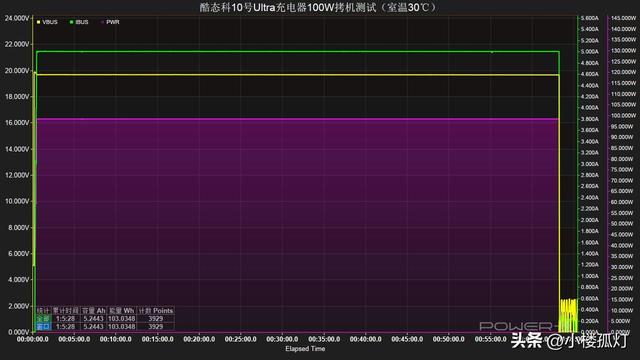The image size is (640, 360).
Task: Click 5.2443 in the 窗口 row
Action: tap(93, 327)
